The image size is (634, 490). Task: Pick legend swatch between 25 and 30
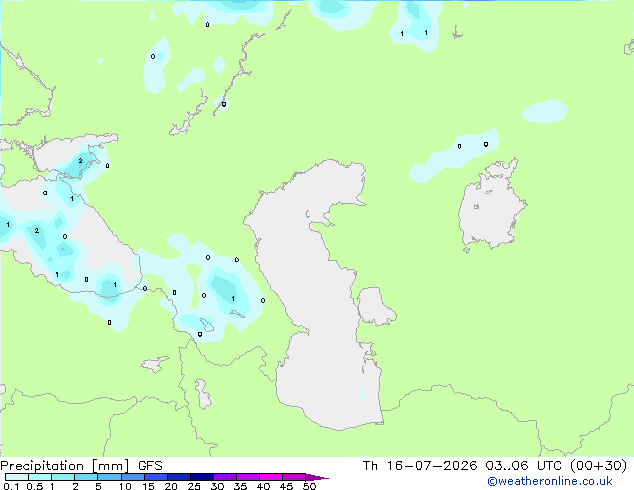pos(201,477)
